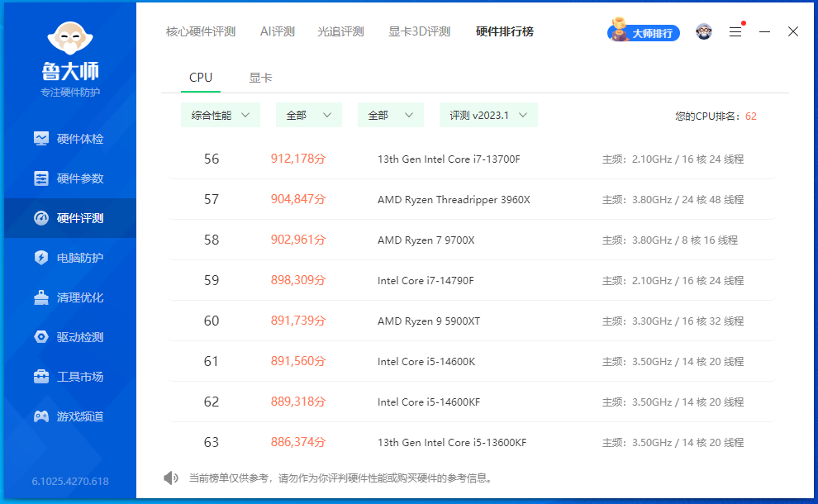Click the score 889,318分
This screenshot has width=818, height=504.
coord(298,402)
